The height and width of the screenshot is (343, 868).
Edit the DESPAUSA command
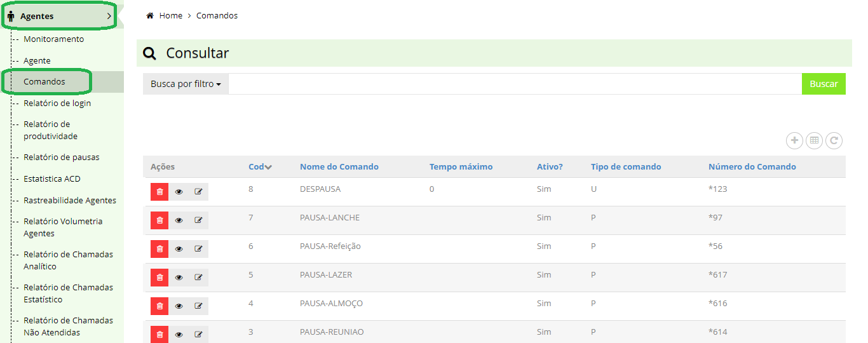click(x=198, y=192)
